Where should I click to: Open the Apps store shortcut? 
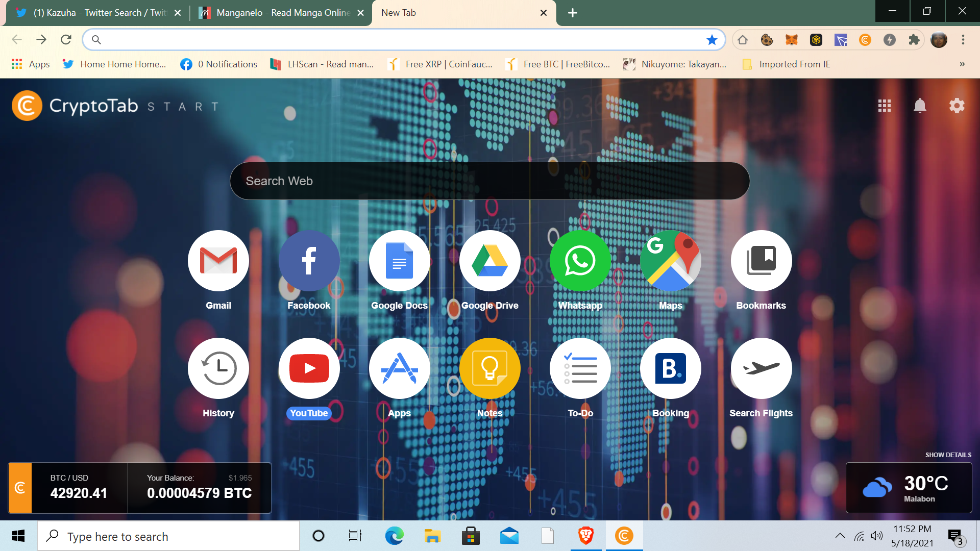tap(399, 368)
